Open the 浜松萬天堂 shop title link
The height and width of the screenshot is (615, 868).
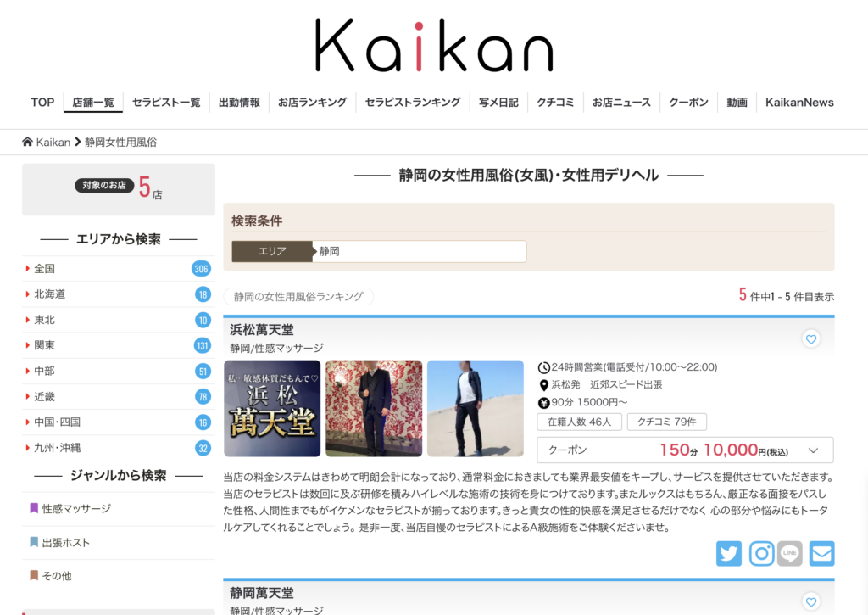pyautogui.click(x=262, y=330)
